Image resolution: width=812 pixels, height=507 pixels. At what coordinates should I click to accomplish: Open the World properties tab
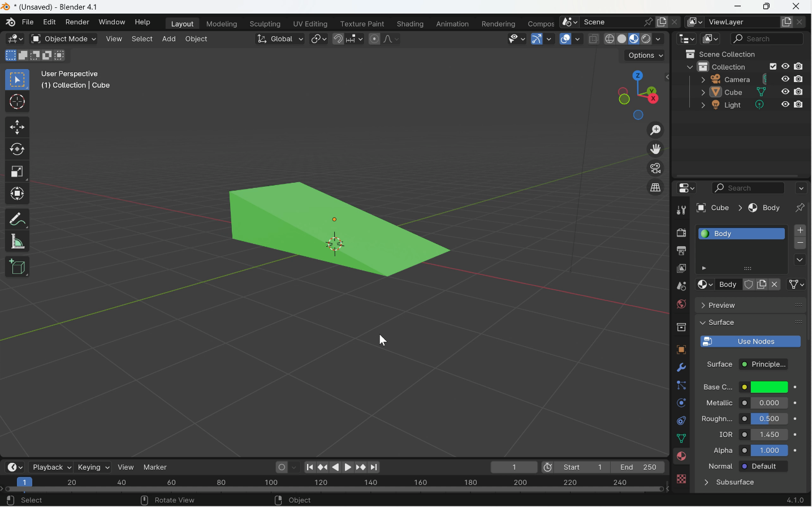point(681,304)
